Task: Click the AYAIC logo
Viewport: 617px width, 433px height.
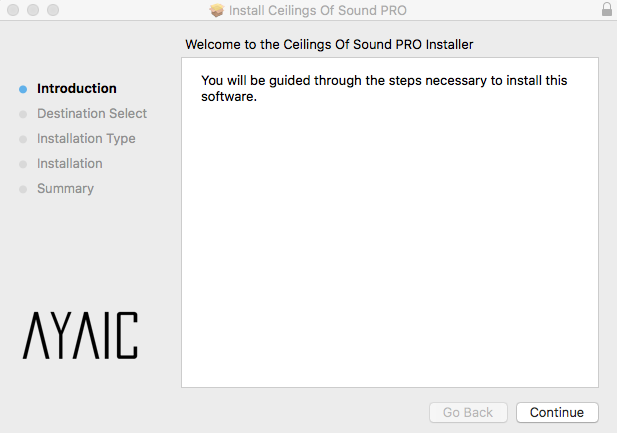Action: (80, 336)
